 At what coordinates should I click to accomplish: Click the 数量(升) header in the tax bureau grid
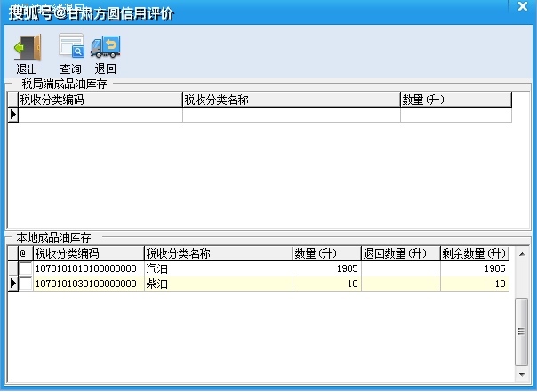[455, 100]
